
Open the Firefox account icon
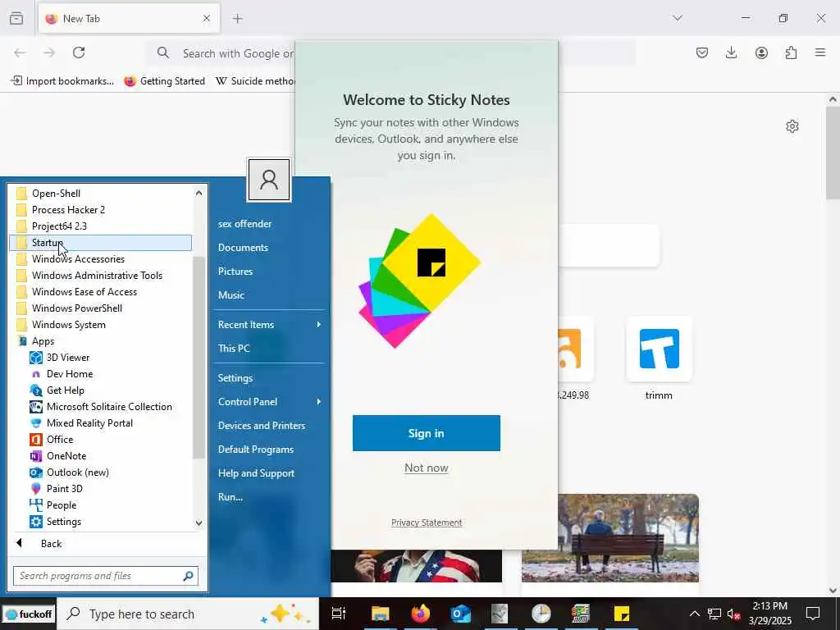pos(761,52)
